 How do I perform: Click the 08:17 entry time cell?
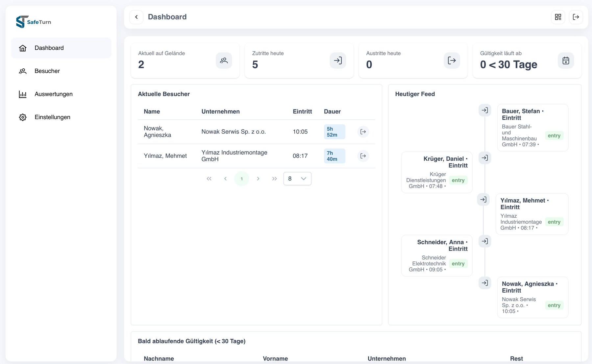coord(300,156)
